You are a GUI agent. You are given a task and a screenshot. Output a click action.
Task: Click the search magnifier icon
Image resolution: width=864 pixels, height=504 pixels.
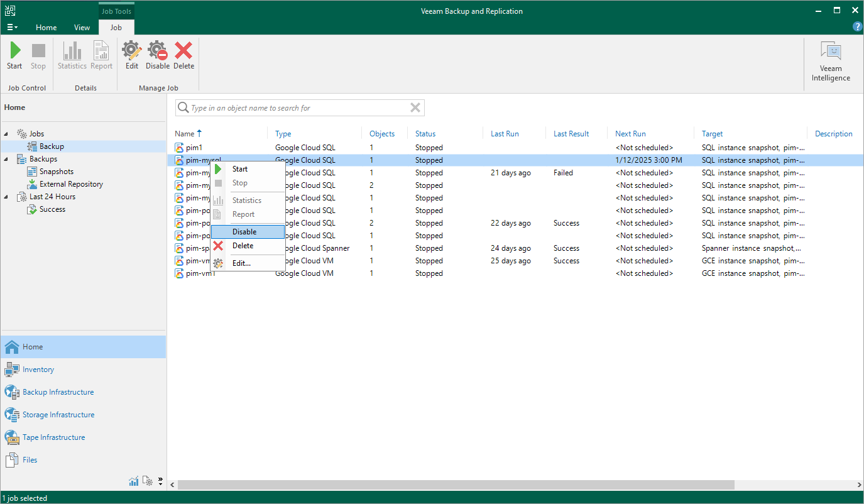pyautogui.click(x=183, y=108)
